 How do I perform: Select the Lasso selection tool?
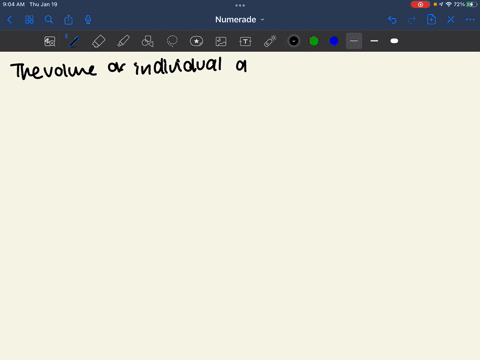172,41
